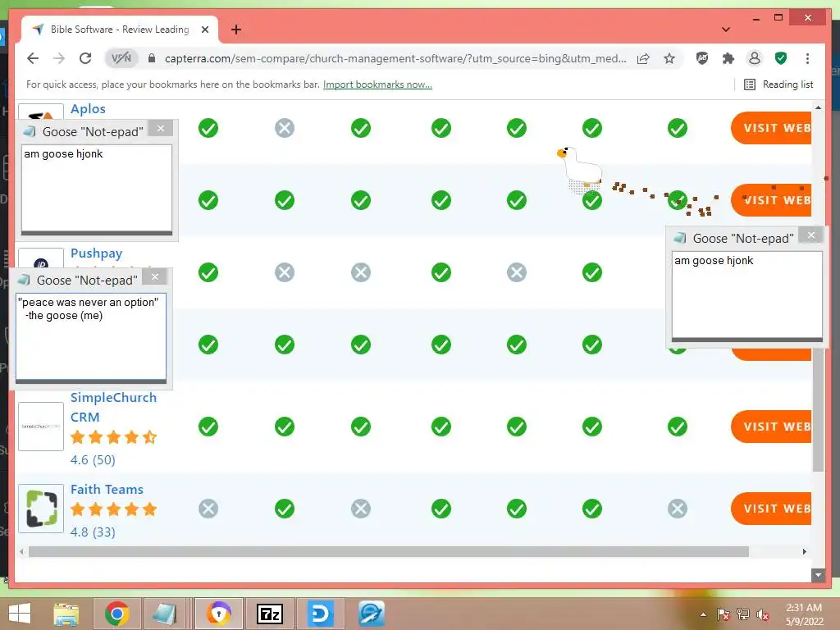Image resolution: width=840 pixels, height=630 pixels.
Task: Close the upper-left Goose Not-epad window
Action: click(160, 129)
